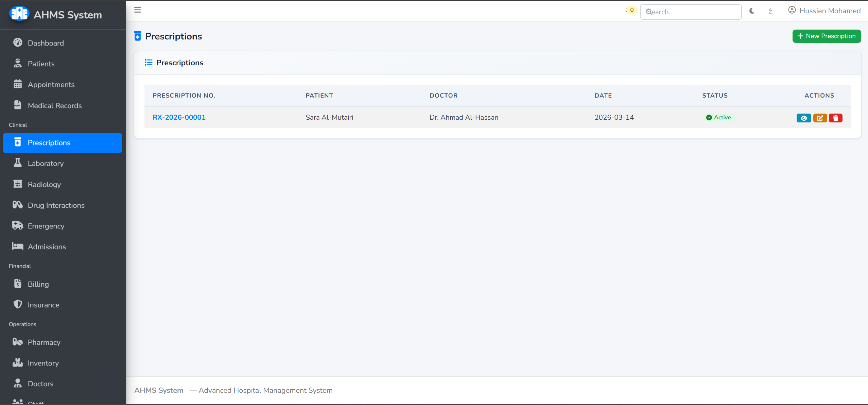
Task: View the prescription details with the eye icon
Action: coord(804,118)
